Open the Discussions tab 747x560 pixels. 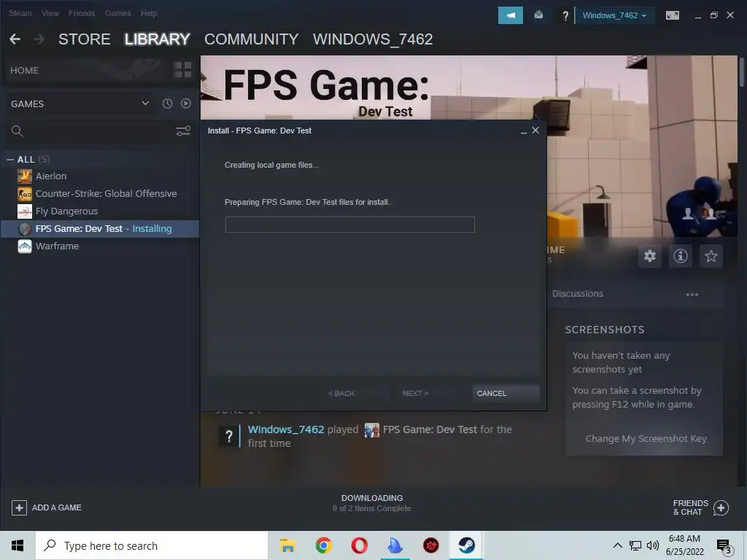point(578,294)
